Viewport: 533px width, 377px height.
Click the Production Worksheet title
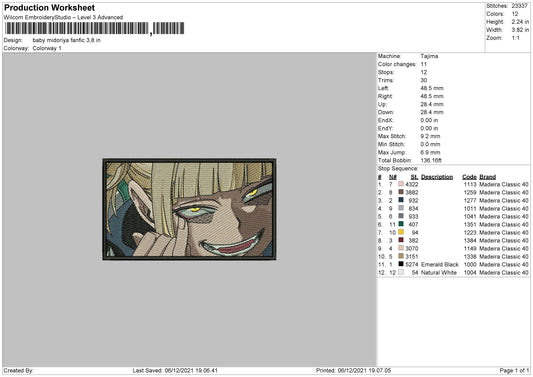(x=50, y=7)
